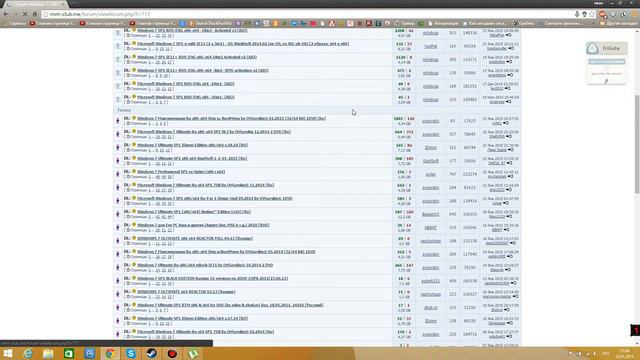The width and height of the screenshot is (640, 360).
Task: Jump to last post in Bedlam Edition row
Action: tap(509, 217)
